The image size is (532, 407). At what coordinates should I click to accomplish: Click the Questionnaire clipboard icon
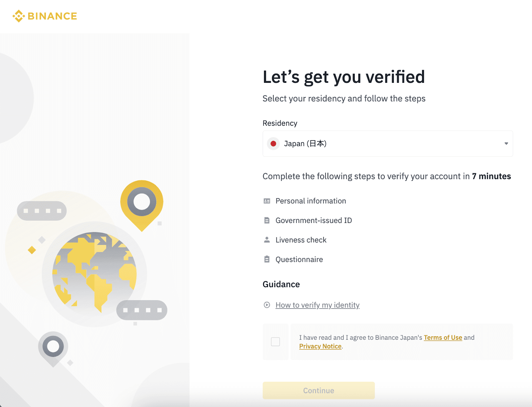click(x=267, y=259)
